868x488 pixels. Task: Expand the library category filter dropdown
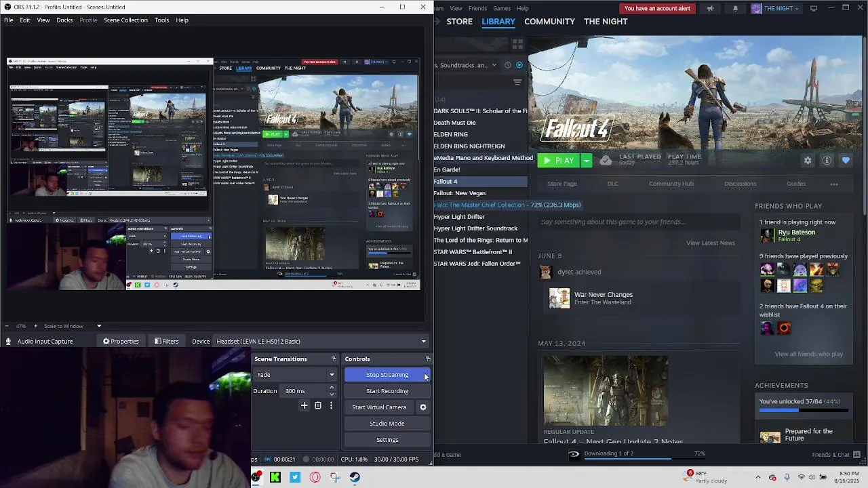[495, 65]
